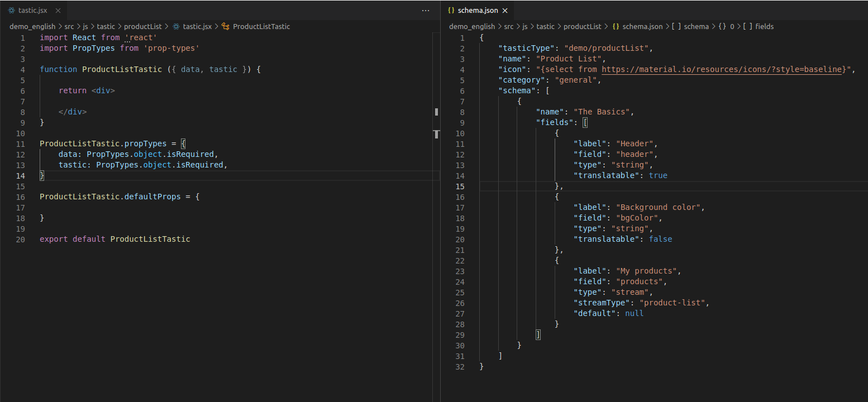Click the translatable true value
The height and width of the screenshot is (402, 868).
pos(658,175)
